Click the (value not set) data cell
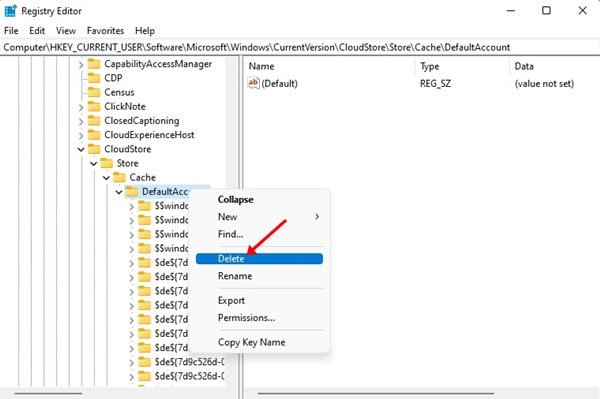This screenshot has width=600, height=399. click(544, 83)
